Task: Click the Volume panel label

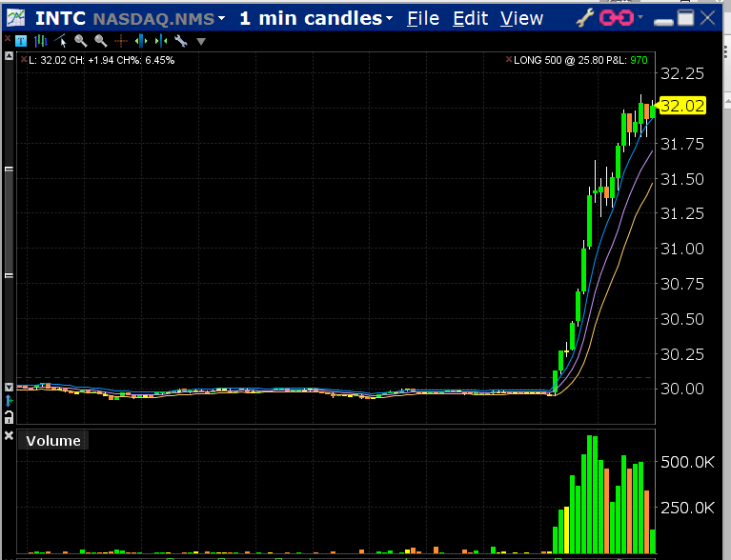Action: click(53, 440)
